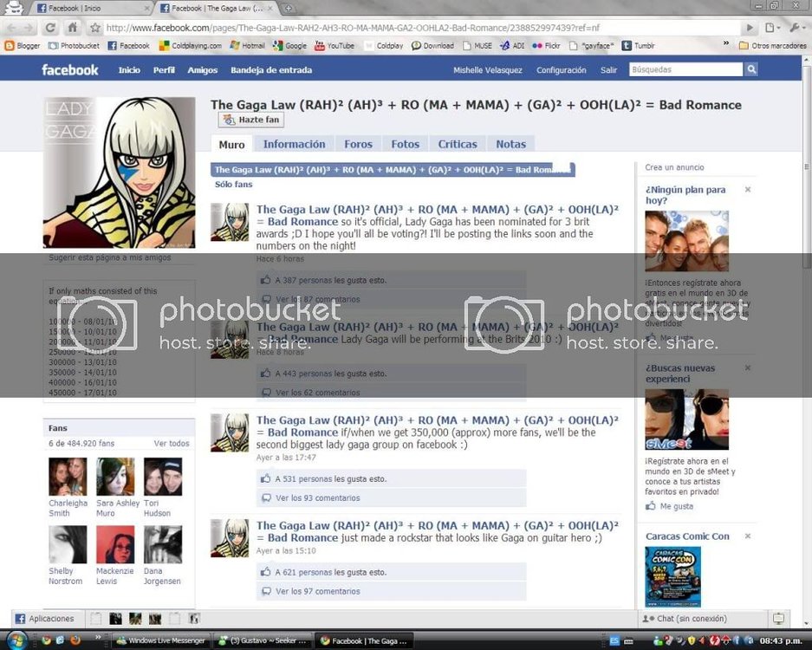Open the Tumblr bookmark

click(638, 46)
